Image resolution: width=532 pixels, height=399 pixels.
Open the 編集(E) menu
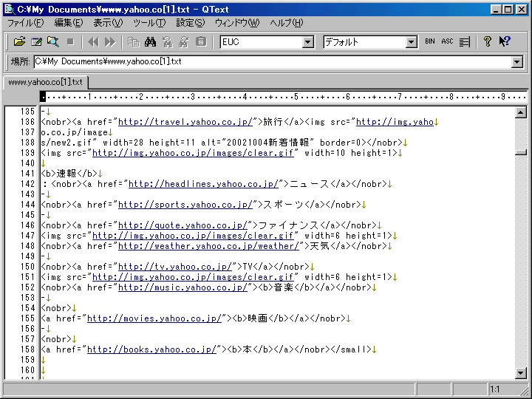tap(69, 23)
